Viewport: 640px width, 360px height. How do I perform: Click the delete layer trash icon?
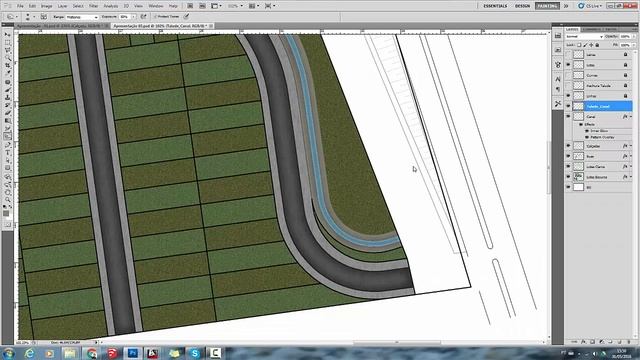(x=628, y=342)
